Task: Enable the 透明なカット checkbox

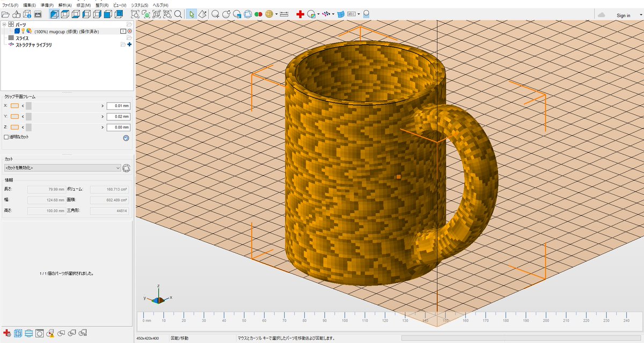Action: (x=6, y=137)
